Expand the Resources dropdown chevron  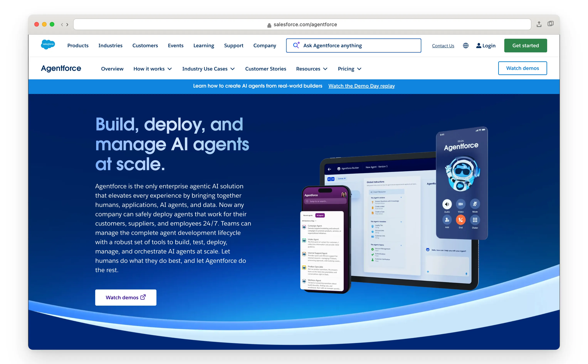[x=325, y=69]
